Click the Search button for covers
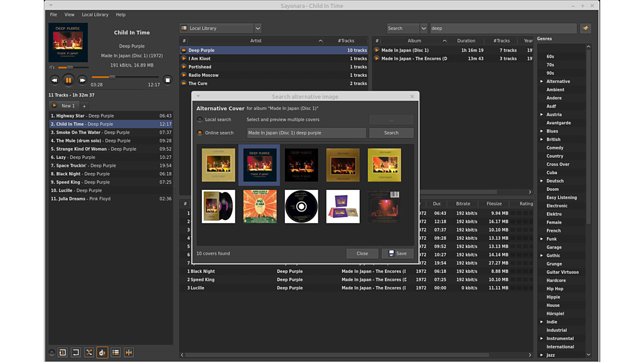The height and width of the screenshot is (362, 644). (391, 133)
